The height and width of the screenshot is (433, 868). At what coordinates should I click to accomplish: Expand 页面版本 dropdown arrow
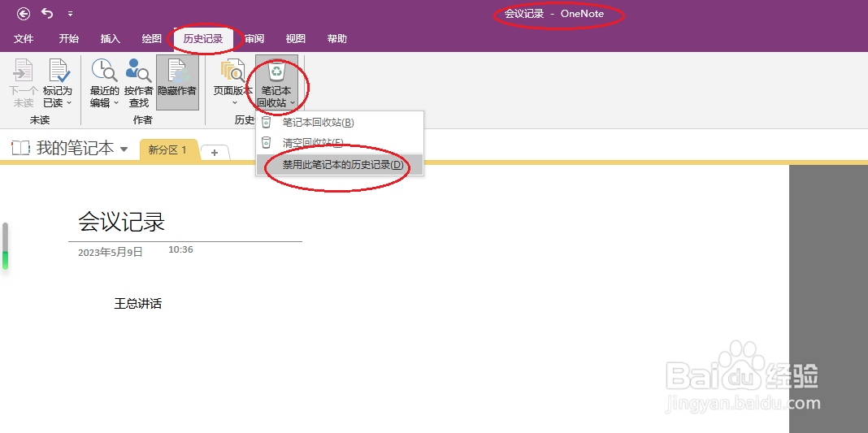[x=233, y=103]
